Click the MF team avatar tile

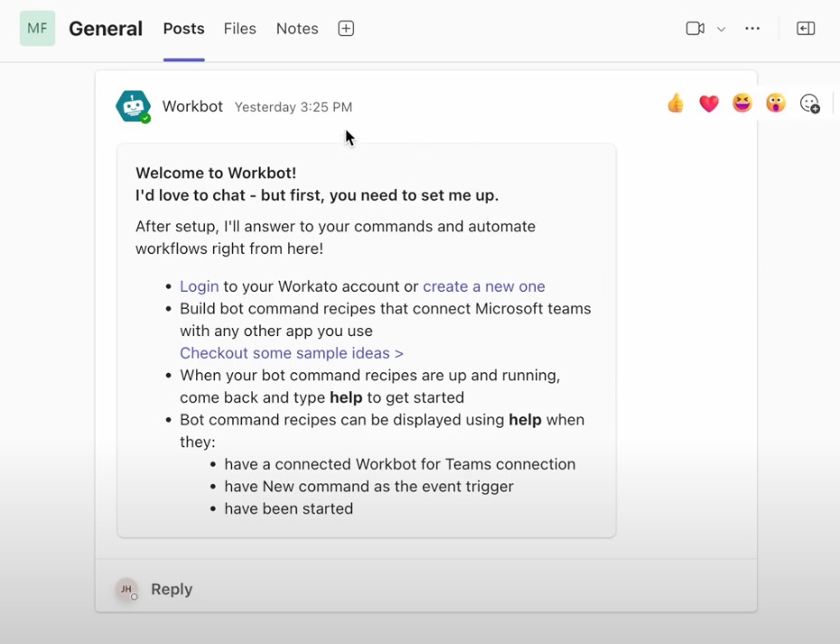point(37,28)
